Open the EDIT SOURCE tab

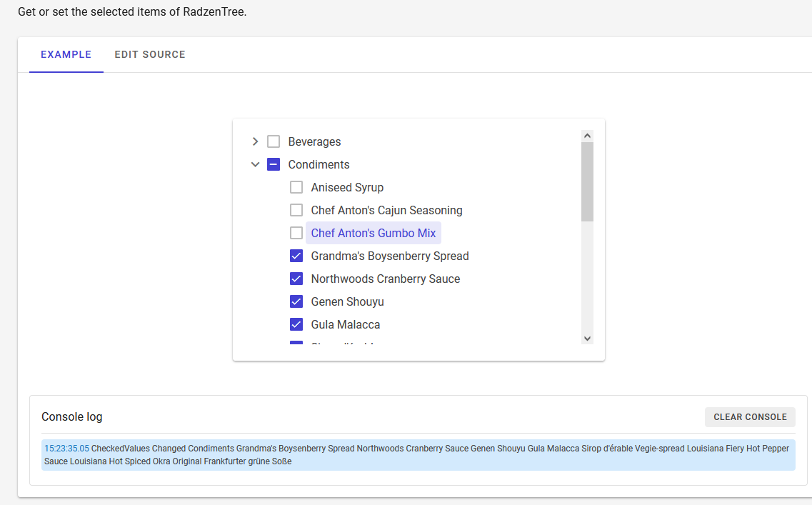click(x=150, y=54)
